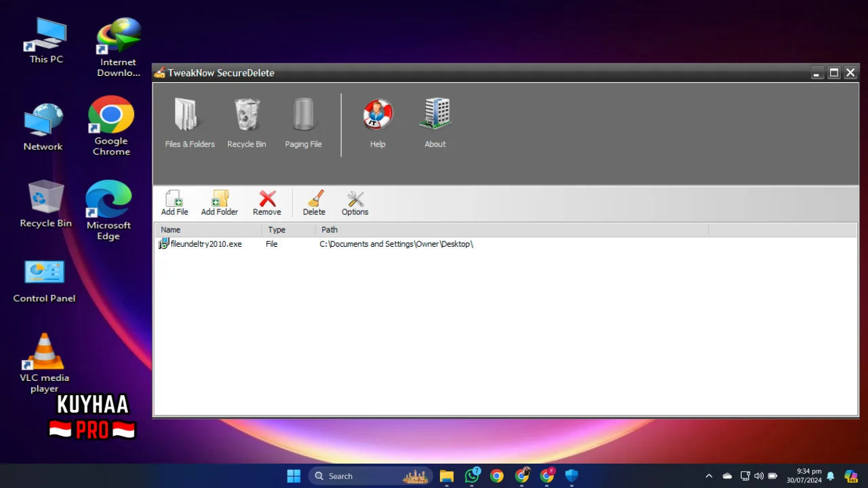This screenshot has height=488, width=868.
Task: Open the battery tray icon
Action: pos(772,476)
